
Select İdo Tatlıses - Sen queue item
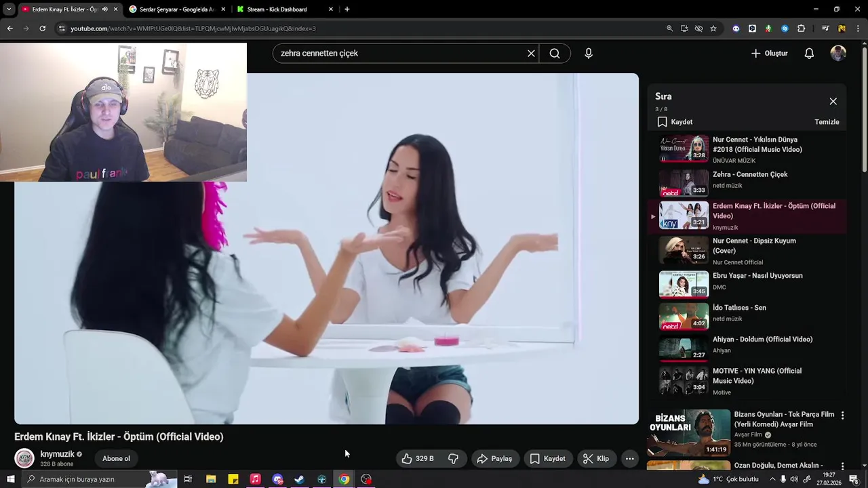click(748, 316)
